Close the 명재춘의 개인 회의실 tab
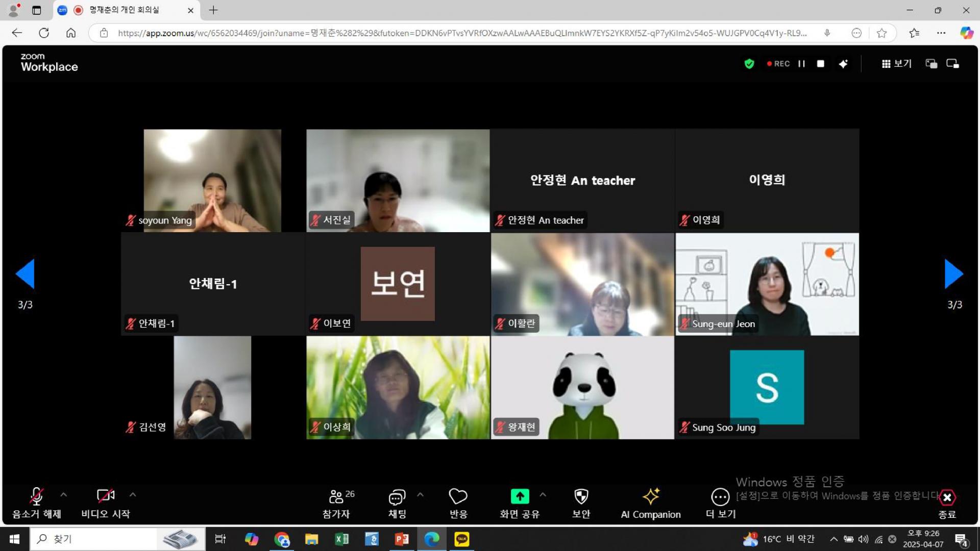The height and width of the screenshot is (551, 980). [190, 10]
